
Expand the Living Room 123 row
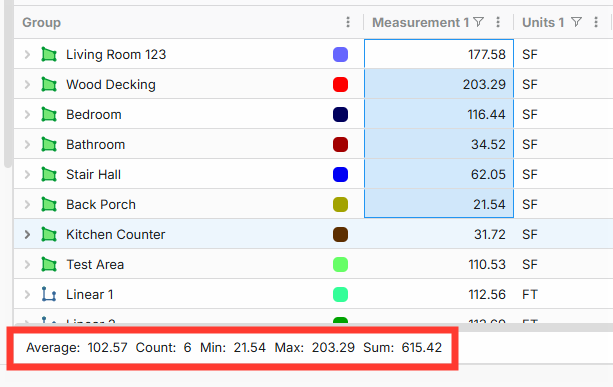[x=27, y=54]
